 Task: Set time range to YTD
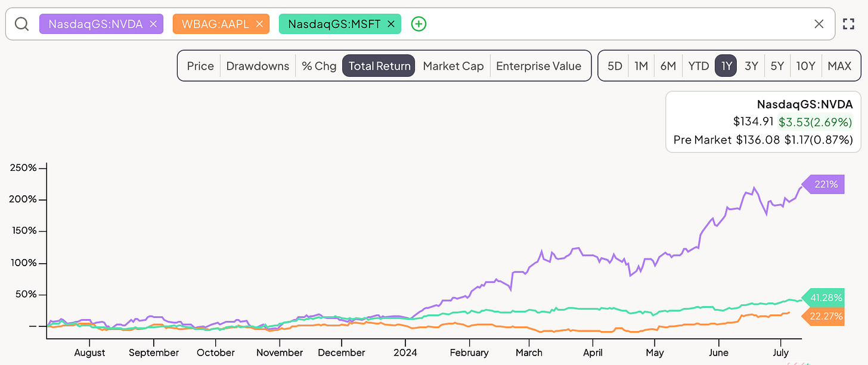(x=699, y=66)
